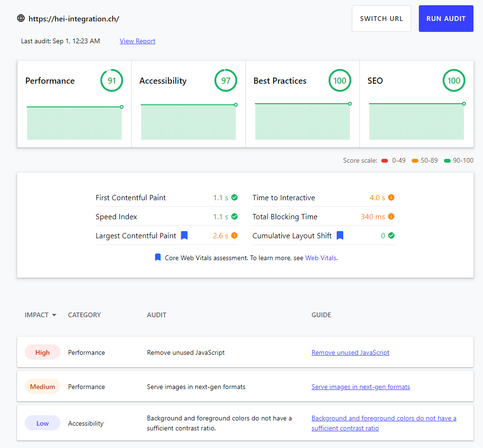Open the Serve images in next-gen formats guide
This screenshot has width=483, height=448.
(360, 387)
